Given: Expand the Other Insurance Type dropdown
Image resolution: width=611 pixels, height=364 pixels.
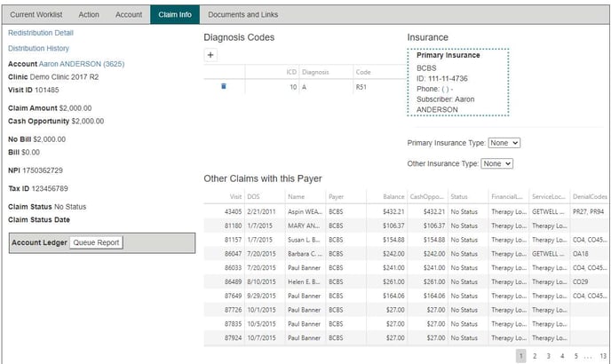Looking at the screenshot, I should click(497, 163).
